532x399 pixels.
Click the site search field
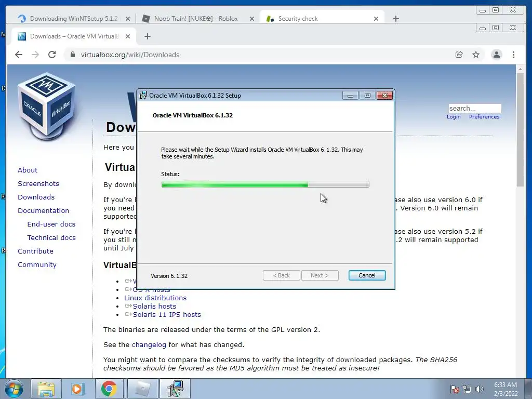(475, 108)
